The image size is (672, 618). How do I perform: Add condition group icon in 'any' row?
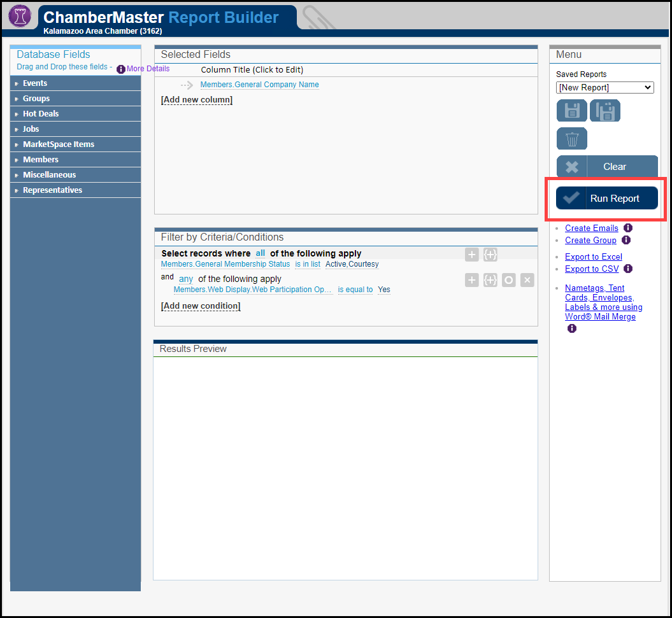click(490, 280)
